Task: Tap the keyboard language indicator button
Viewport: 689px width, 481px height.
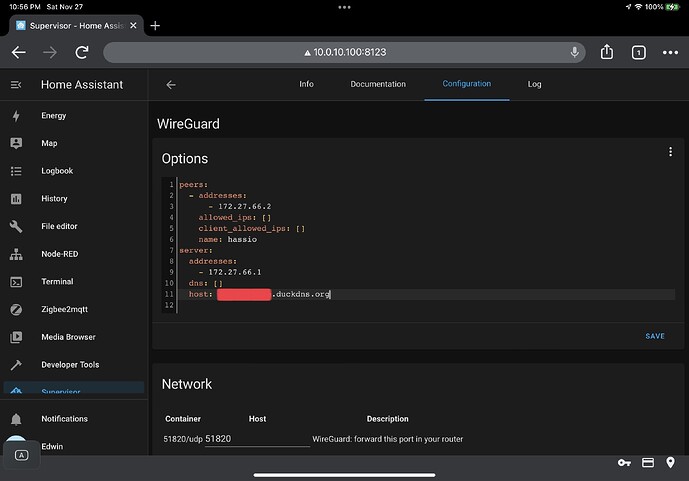Action: [x=22, y=456]
